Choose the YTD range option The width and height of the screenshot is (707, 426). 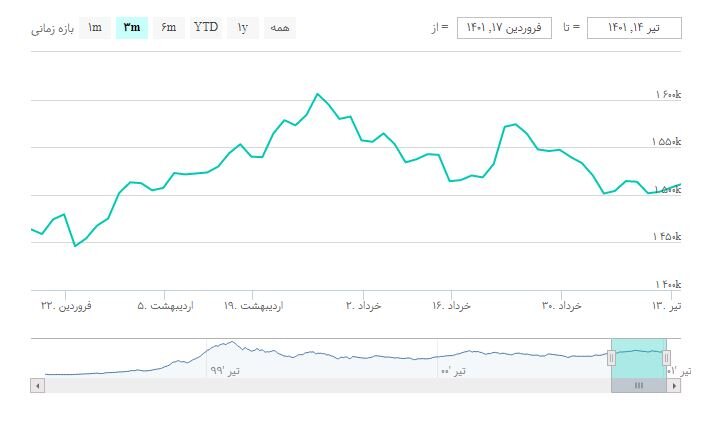tap(206, 27)
